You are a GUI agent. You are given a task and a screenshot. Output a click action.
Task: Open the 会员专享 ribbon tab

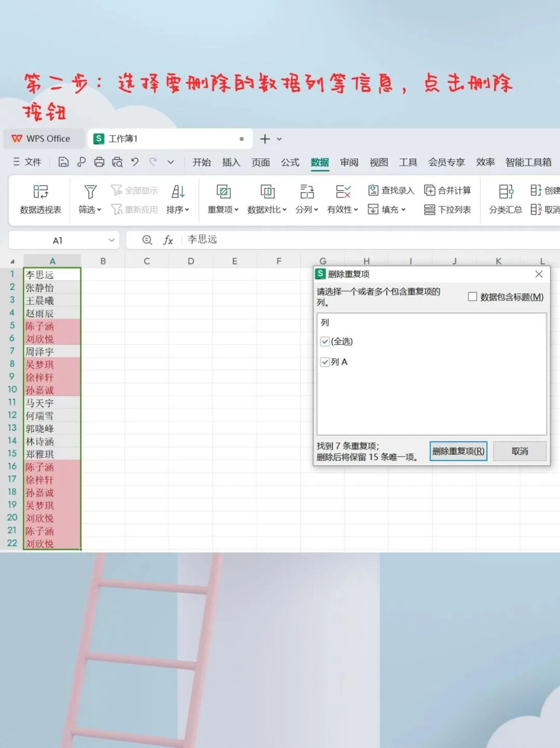pyautogui.click(x=446, y=162)
